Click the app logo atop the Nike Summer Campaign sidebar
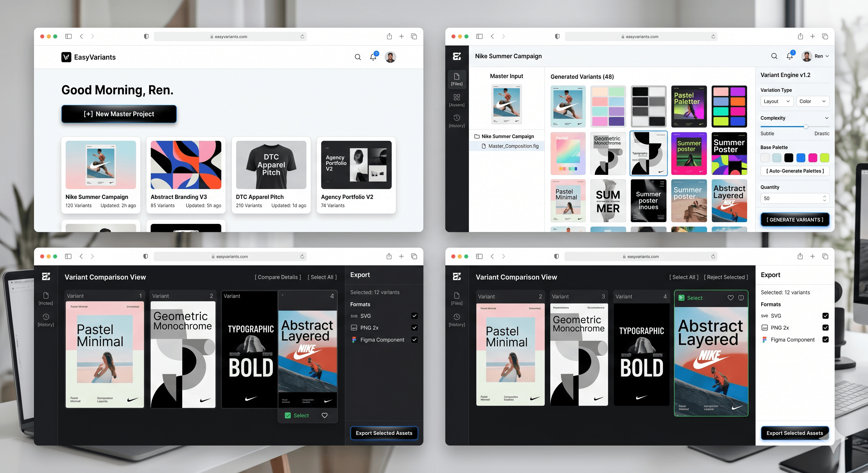Viewport: 868px width, 473px height. click(457, 56)
